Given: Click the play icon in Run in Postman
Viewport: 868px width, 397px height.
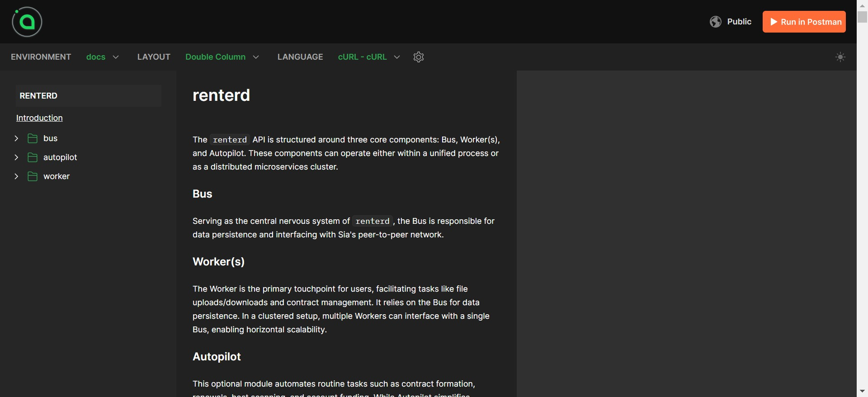Looking at the screenshot, I should point(774,22).
